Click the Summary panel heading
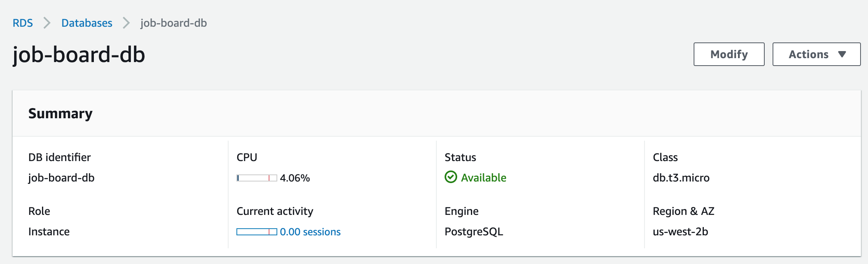Screen dimensions: 868x264 coord(60,114)
